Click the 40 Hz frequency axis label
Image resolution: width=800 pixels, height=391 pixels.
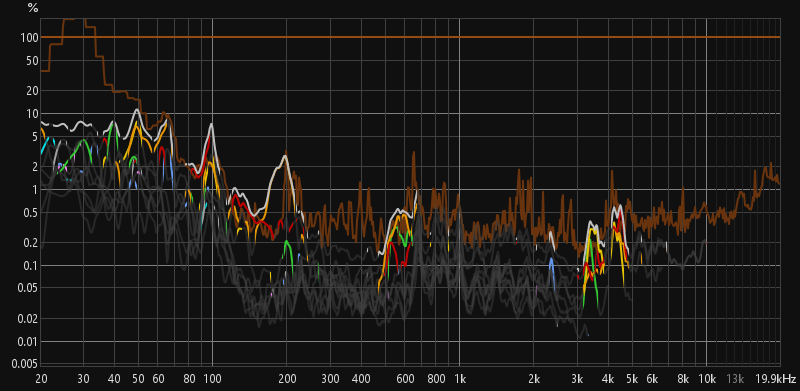115,379
